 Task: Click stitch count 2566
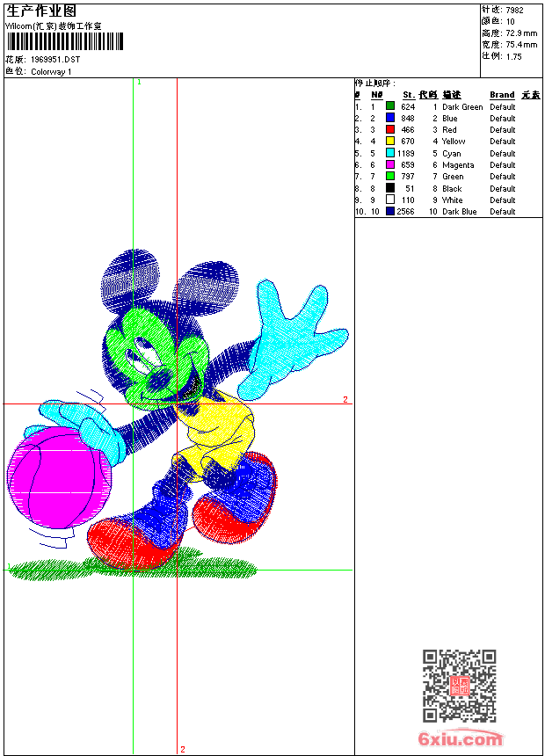405,212
